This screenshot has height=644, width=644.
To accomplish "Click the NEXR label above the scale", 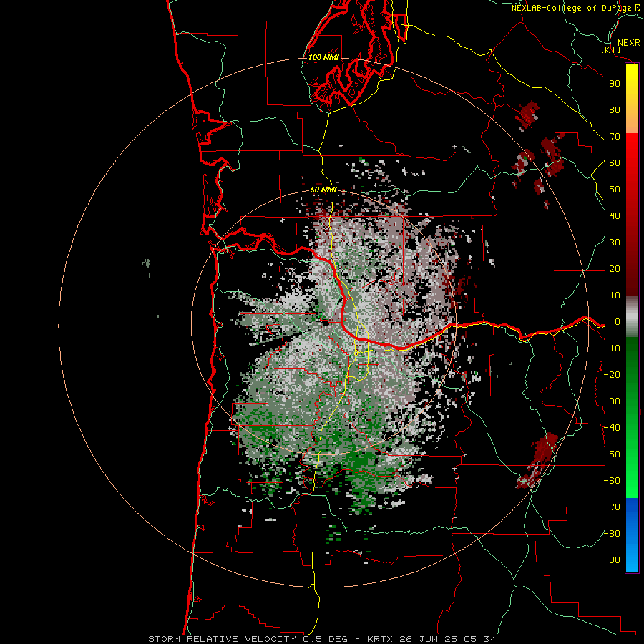I will pyautogui.click(x=628, y=43).
